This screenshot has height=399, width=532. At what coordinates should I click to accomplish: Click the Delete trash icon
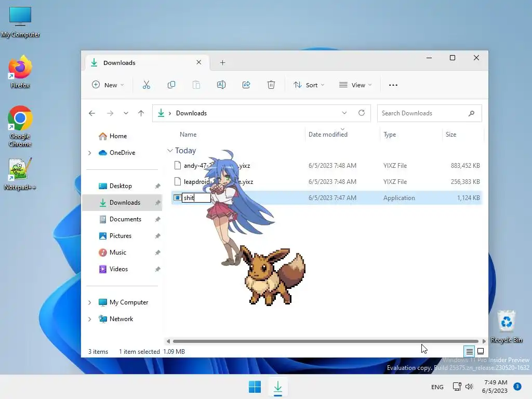tap(271, 85)
